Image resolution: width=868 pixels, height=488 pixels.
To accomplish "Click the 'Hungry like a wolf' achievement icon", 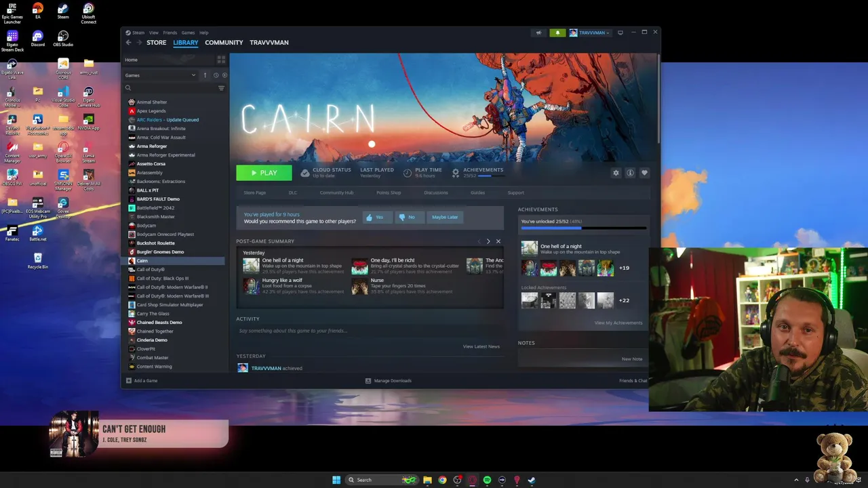I will point(252,286).
